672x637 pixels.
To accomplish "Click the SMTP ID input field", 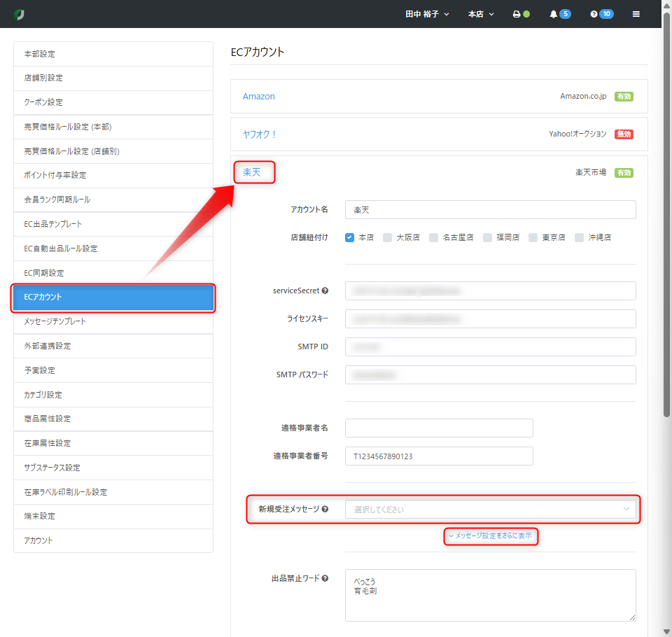I will [x=490, y=346].
